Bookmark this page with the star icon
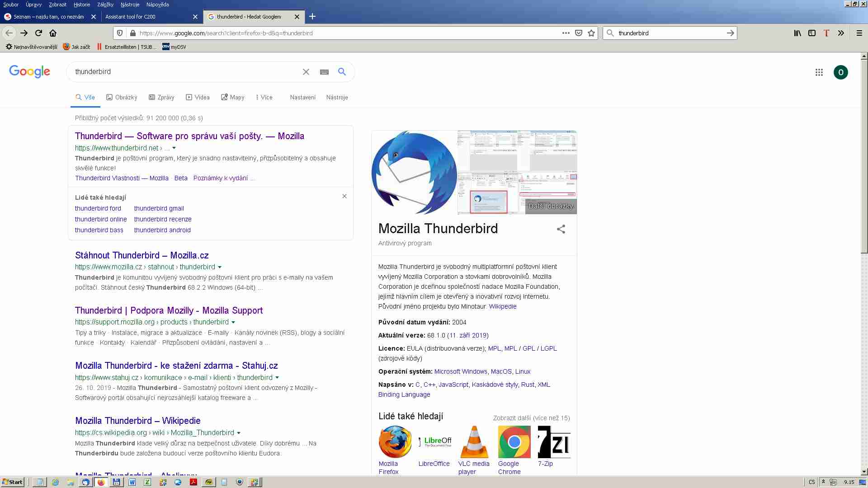 (591, 33)
